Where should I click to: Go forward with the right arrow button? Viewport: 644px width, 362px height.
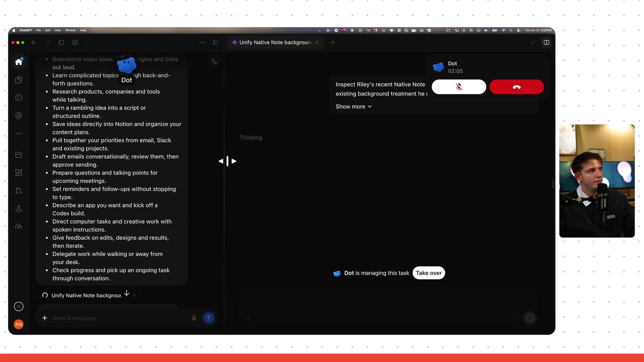(48, 42)
